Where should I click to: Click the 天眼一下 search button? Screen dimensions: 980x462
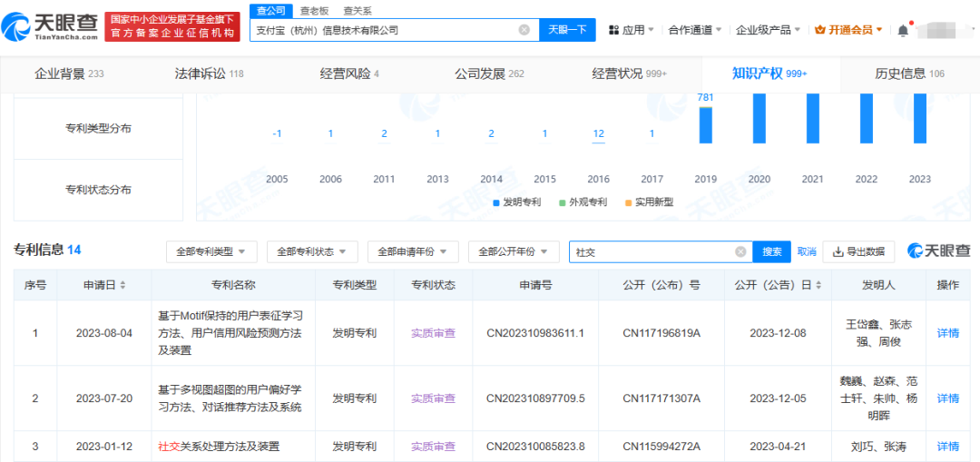(567, 29)
